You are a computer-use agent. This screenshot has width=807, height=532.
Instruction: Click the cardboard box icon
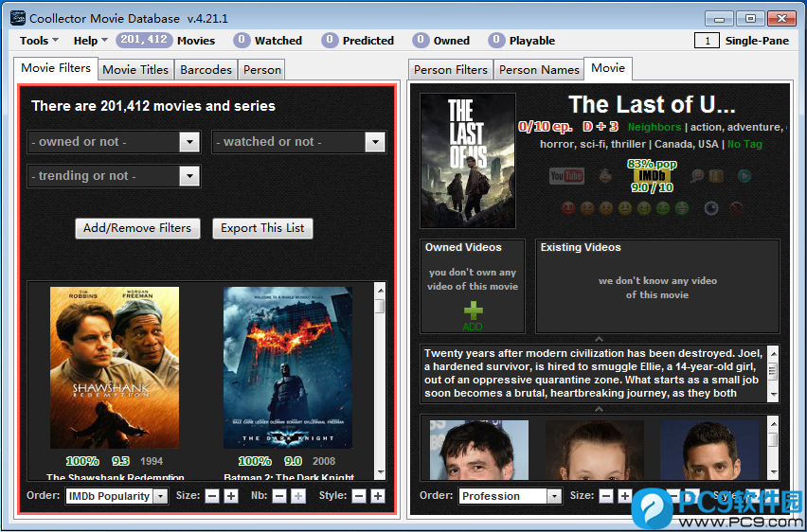(x=716, y=176)
